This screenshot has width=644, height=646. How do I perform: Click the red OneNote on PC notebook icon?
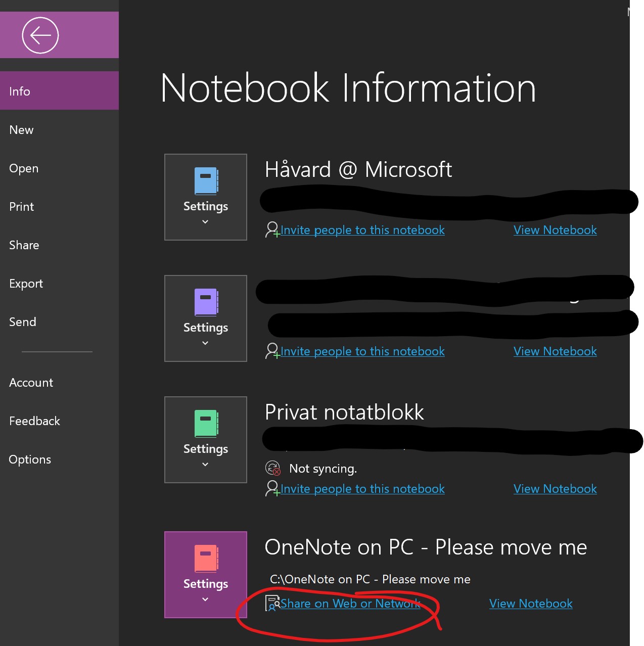click(205, 560)
